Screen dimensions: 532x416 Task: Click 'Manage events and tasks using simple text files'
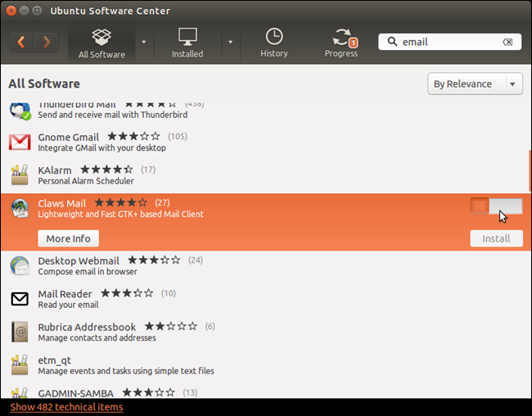tap(126, 371)
